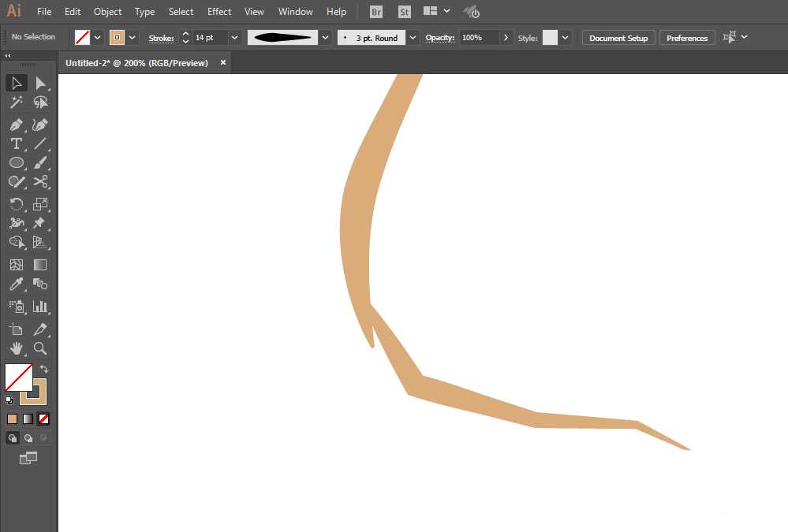The width and height of the screenshot is (788, 532).
Task: Select the Zoom magnifier tool
Action: point(40,348)
